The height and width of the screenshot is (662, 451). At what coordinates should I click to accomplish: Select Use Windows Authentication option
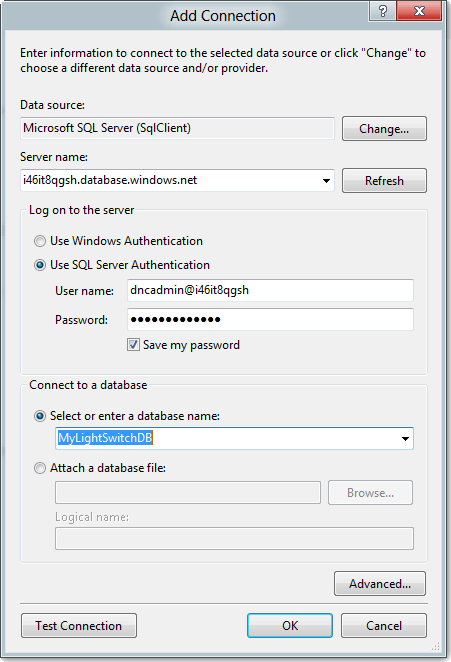(40, 241)
